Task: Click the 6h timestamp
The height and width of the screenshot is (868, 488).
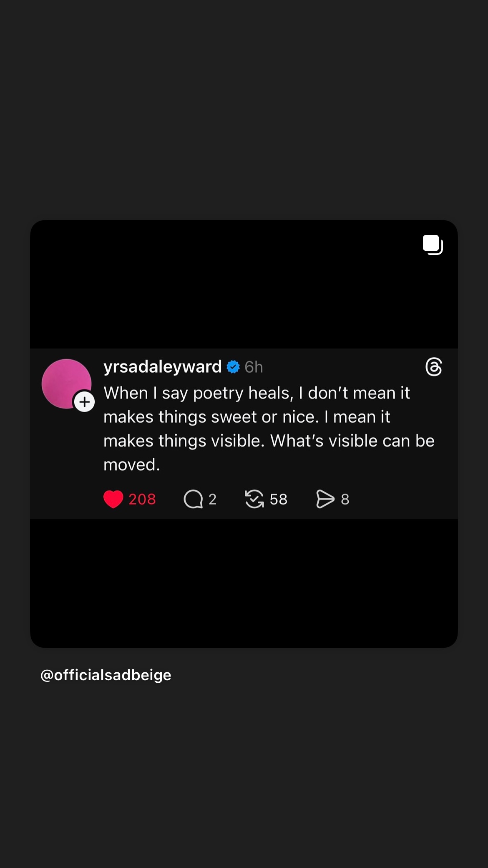Action: coord(254,367)
